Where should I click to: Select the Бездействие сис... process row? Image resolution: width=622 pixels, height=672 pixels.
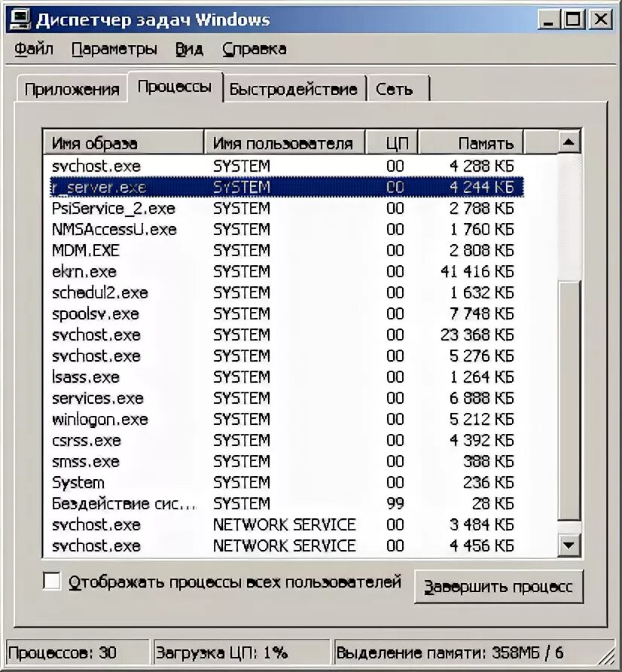pyautogui.click(x=282, y=503)
